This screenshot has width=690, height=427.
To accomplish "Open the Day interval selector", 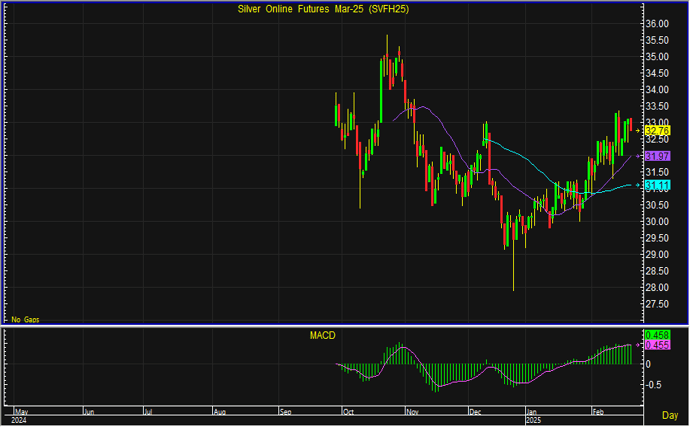I will pos(669,414).
